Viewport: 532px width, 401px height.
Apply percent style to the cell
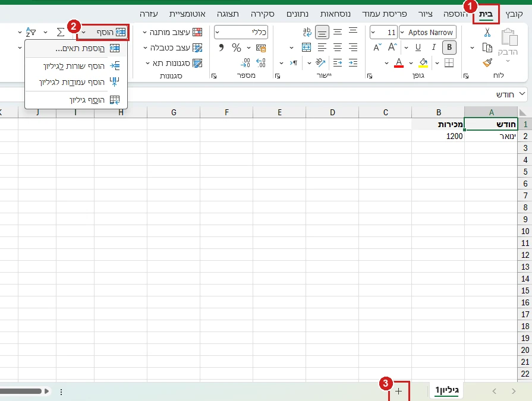(x=237, y=48)
